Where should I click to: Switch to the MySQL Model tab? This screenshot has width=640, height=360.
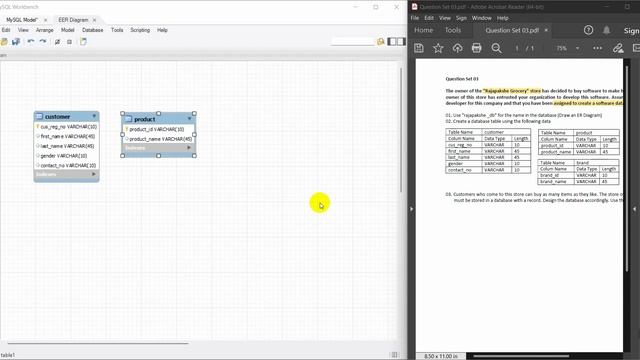[22, 20]
